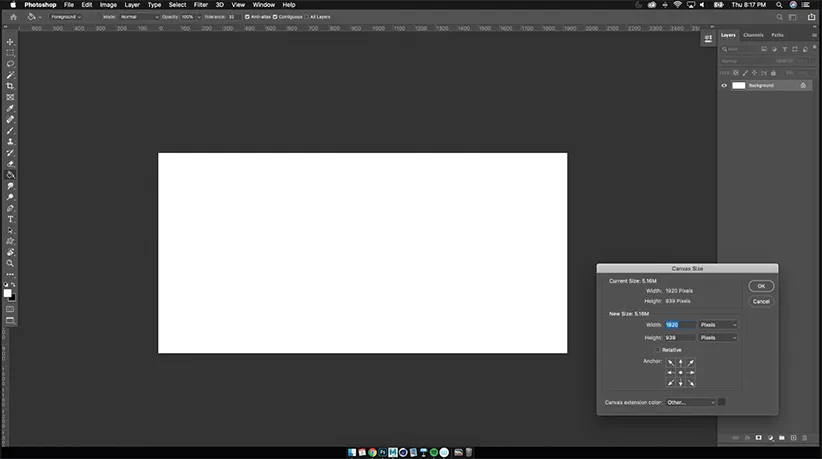Click the center anchor point
The height and width of the screenshot is (459, 822).
click(680, 372)
